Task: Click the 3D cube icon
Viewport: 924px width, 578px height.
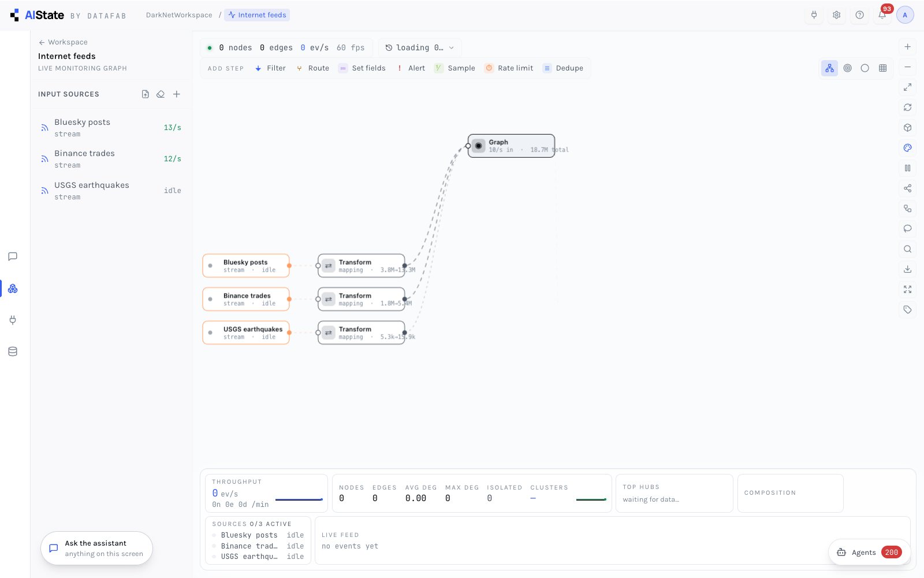Action: (907, 128)
